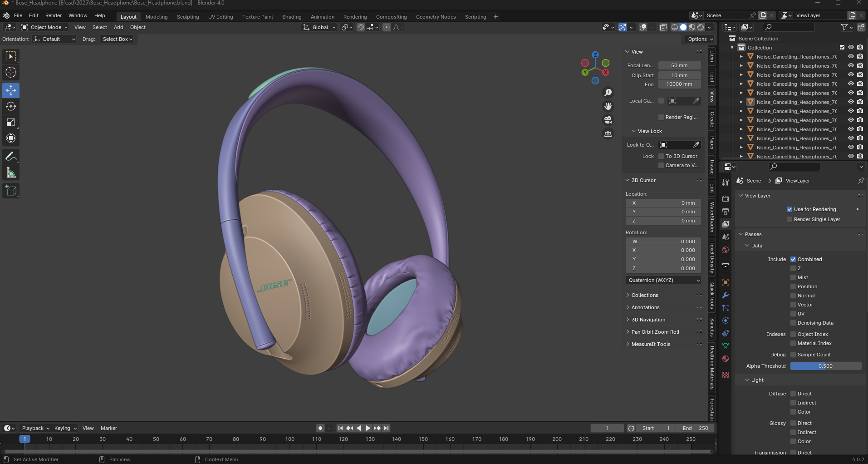Open the Object Mode dropdown
Image resolution: width=868 pixels, height=464 pixels.
point(44,27)
